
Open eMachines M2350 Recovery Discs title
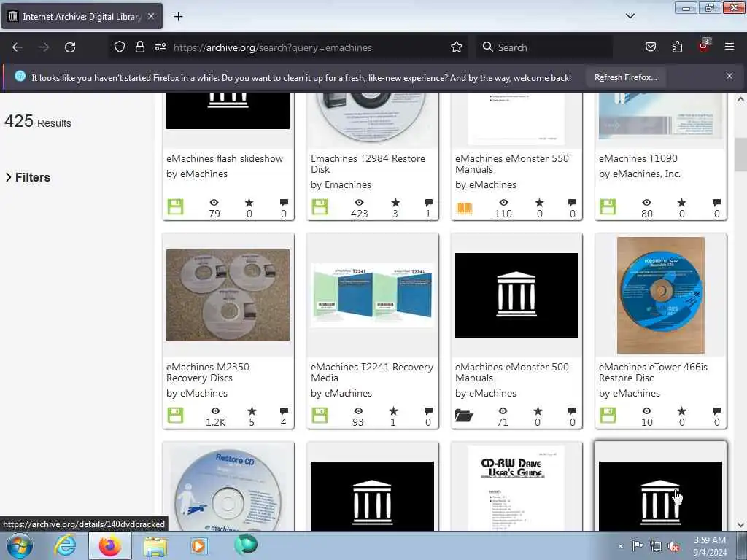tap(208, 373)
